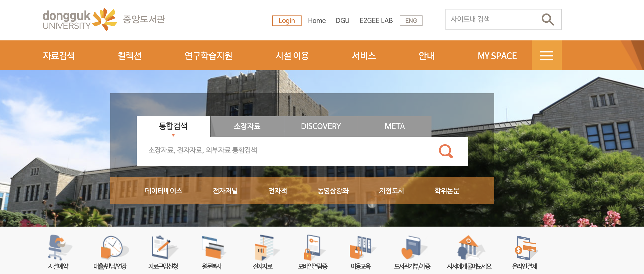Open the 동영상강좌 quick link

333,191
